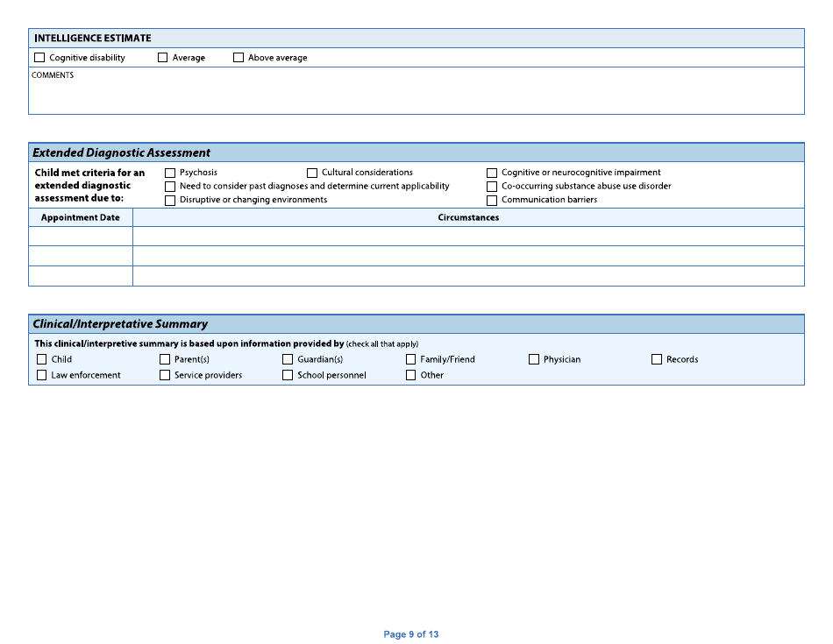
Task: Check the Cognitive disability checkbox
Action: [x=39, y=56]
